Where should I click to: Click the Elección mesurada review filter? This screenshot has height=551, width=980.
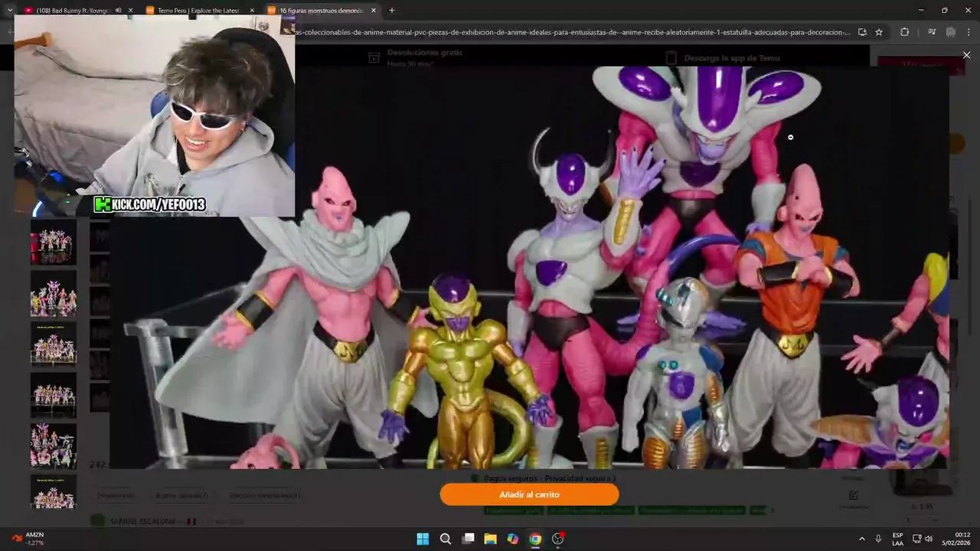click(x=264, y=496)
